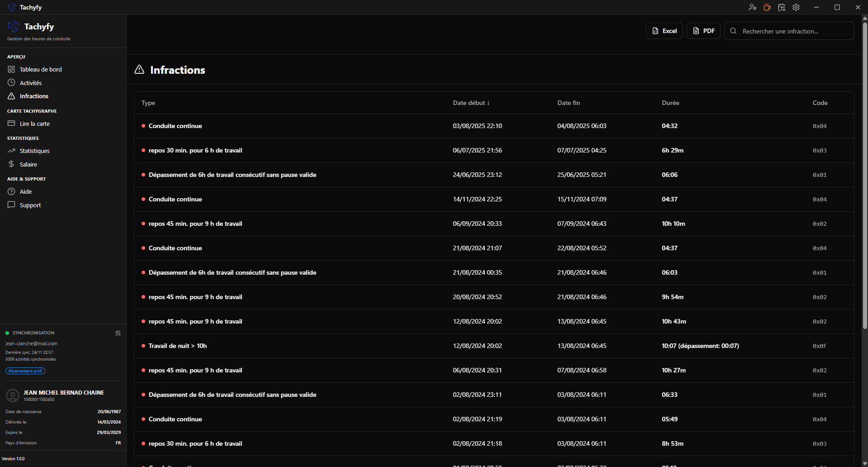Open Activités via the clock icon
This screenshot has height=467, width=868.
click(11, 82)
